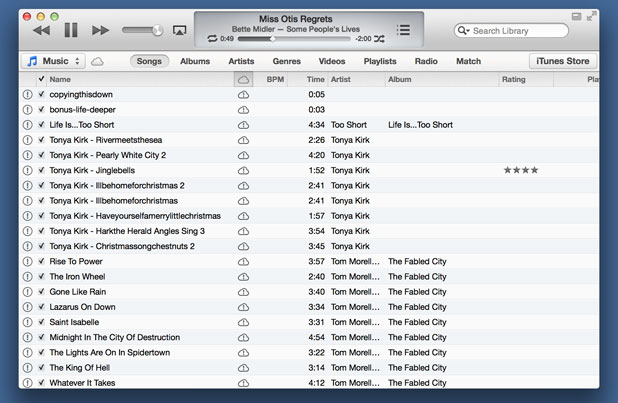Download Midnight In The City Of Destruction from iCloud

244,338
